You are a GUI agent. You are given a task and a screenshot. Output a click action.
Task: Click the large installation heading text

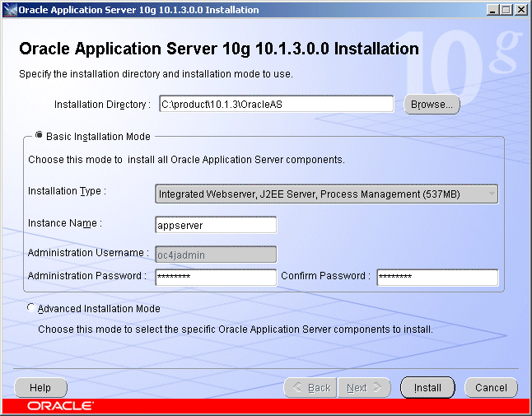[219, 49]
